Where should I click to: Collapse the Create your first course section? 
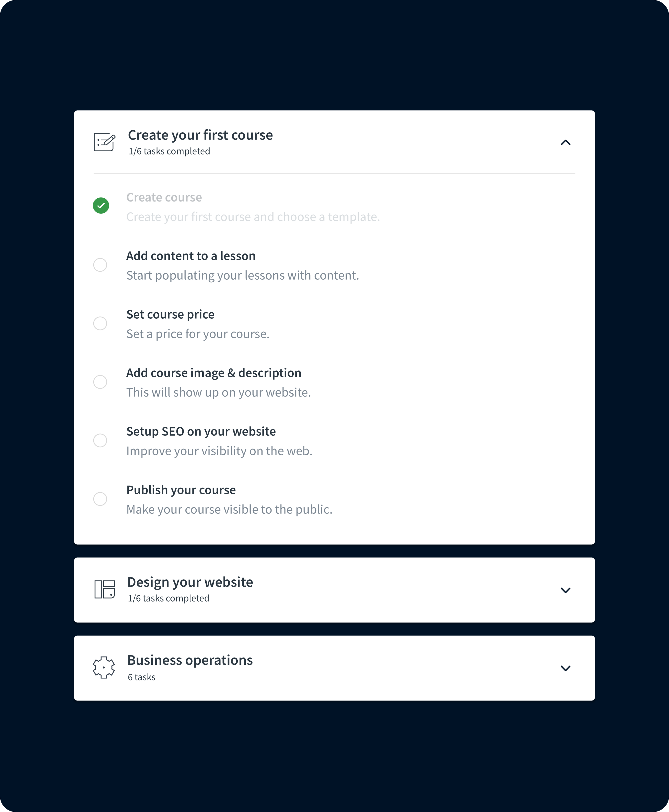565,143
